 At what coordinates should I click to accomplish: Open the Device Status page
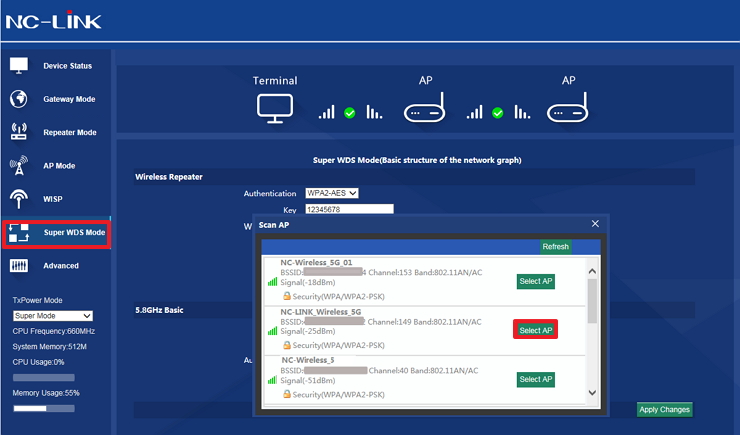pos(67,66)
